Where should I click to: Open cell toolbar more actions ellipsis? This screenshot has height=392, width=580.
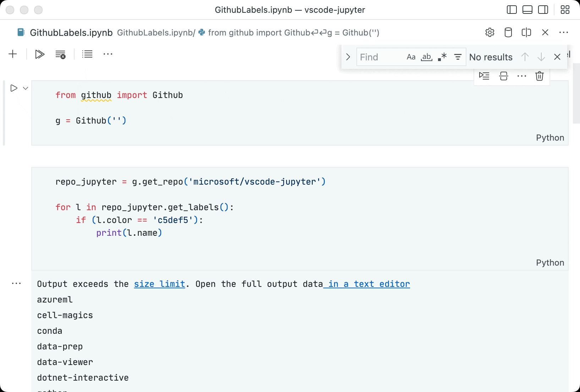(522, 76)
